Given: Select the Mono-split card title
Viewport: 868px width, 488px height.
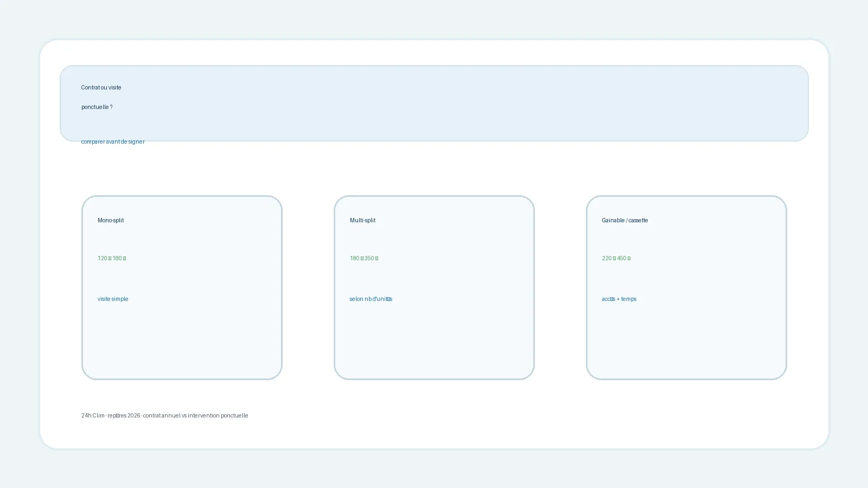Looking at the screenshot, I should pos(111,220).
